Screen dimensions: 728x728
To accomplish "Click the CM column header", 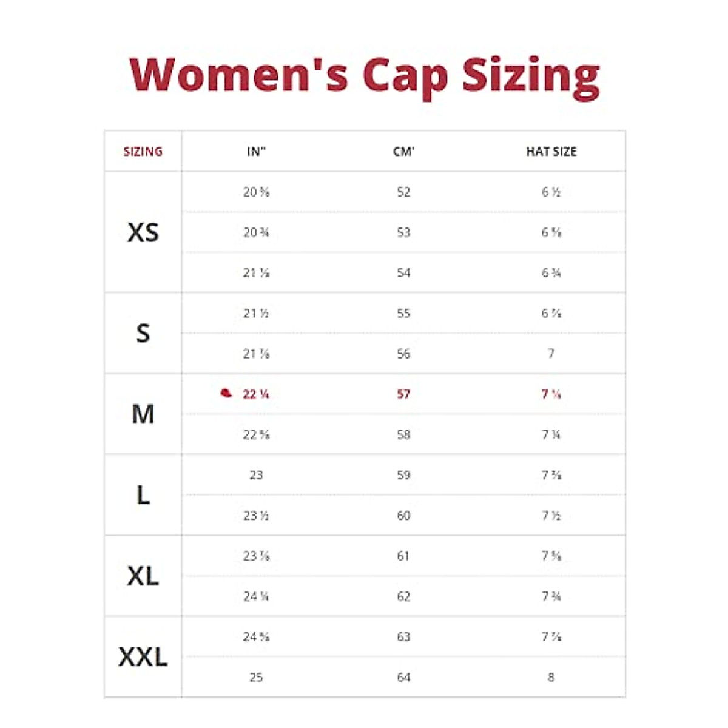I will (403, 152).
